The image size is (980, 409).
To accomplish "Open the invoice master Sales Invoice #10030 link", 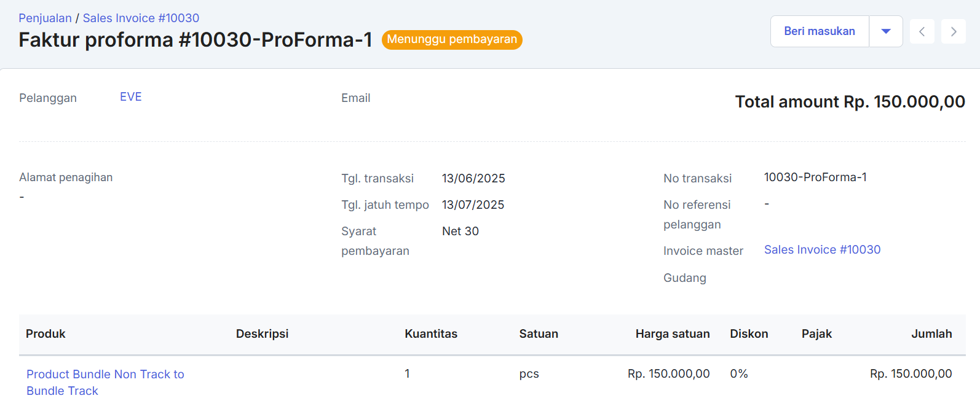I will pos(821,250).
